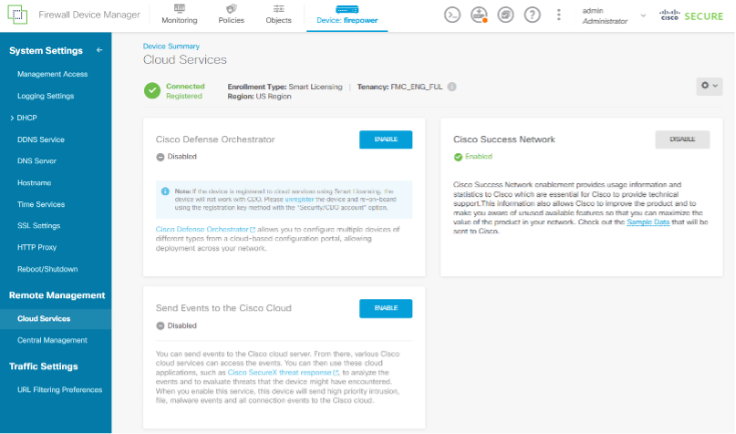Disable Cisco Success Network
This screenshot has height=434, width=736.
682,140
